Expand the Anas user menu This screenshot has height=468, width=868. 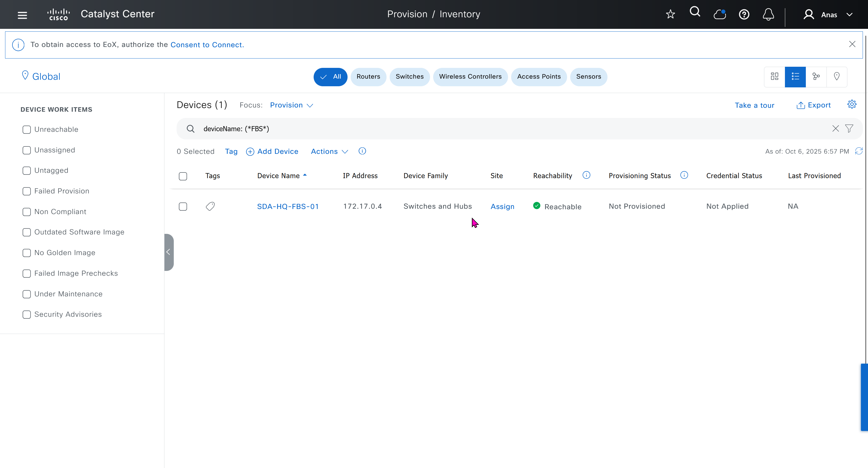point(828,15)
